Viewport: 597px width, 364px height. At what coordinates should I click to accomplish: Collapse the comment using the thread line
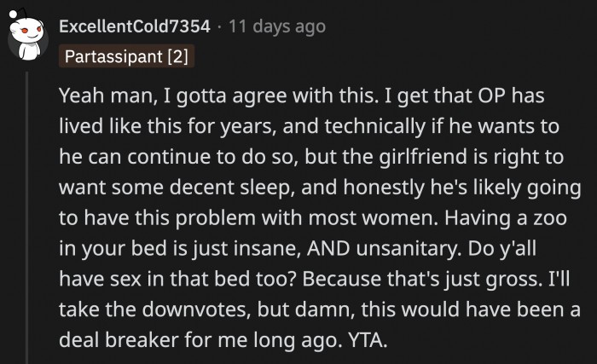[26, 213]
